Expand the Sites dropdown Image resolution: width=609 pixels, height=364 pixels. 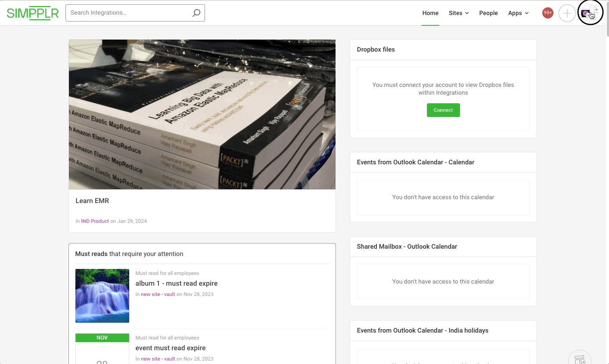click(x=458, y=13)
